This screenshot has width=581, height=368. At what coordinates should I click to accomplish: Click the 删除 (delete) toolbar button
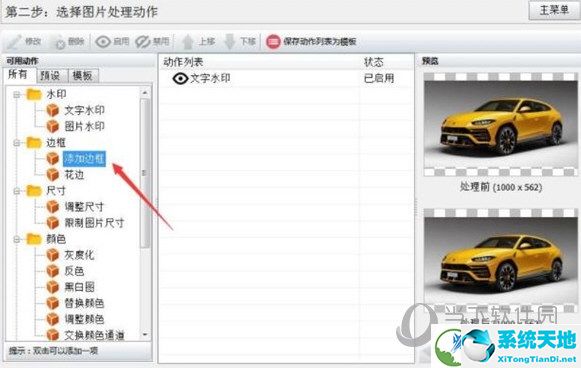(69, 42)
